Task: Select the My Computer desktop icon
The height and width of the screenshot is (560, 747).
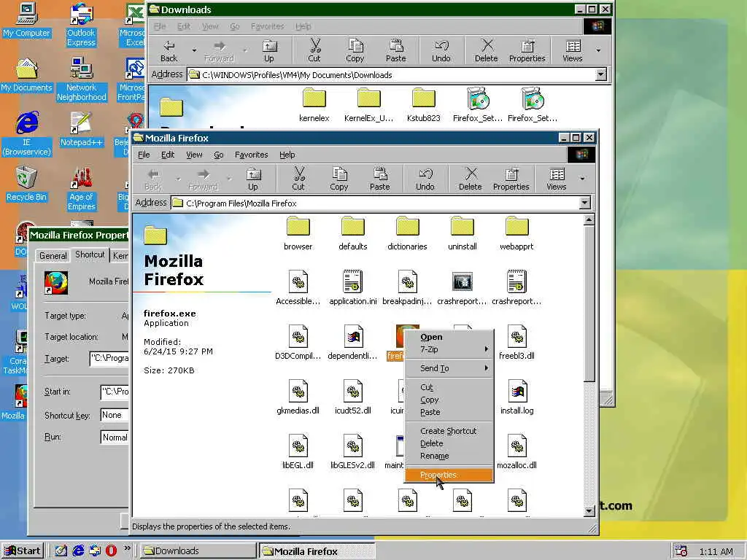Action: click(26, 20)
